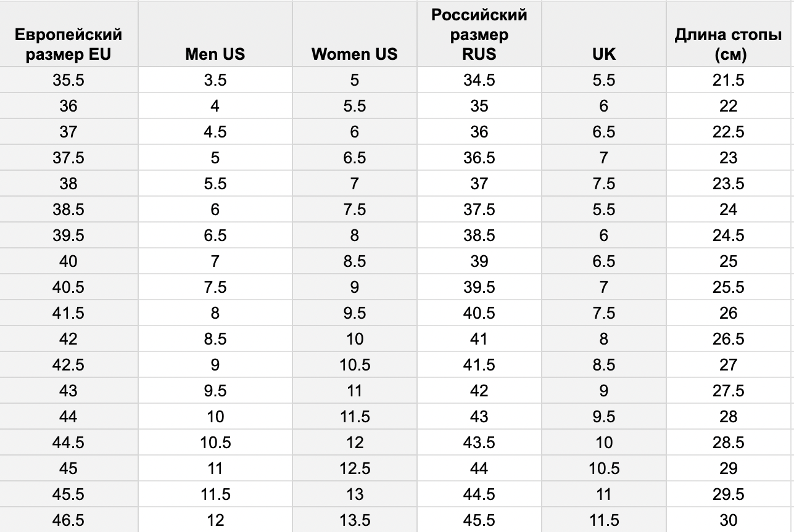Viewport: 794px width, 532px height.
Task: Click foot length 21.5 cell
Action: point(729,80)
